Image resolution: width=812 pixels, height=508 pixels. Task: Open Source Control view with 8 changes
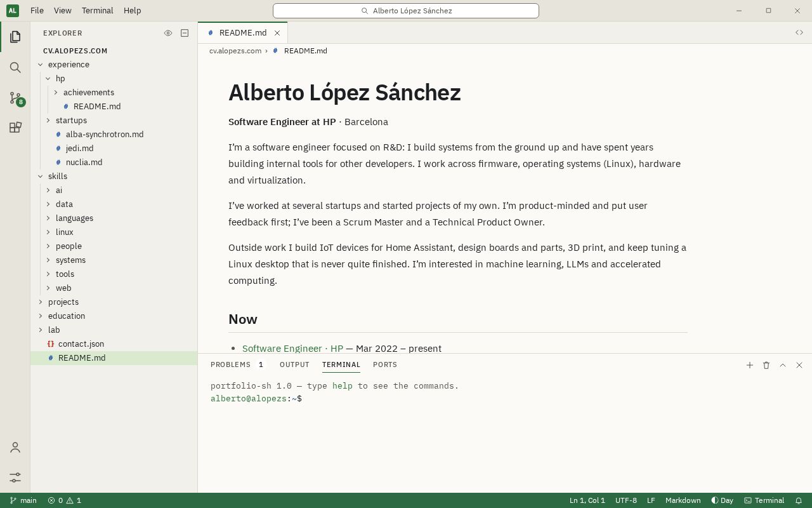click(x=15, y=98)
